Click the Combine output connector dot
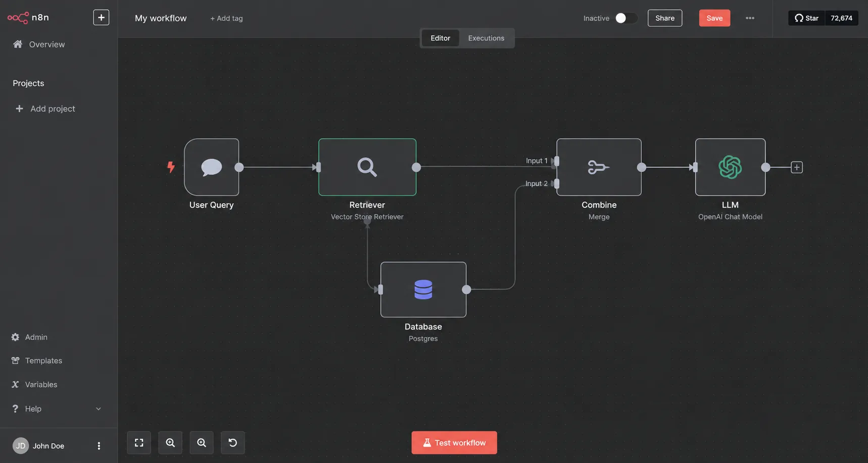 tap(642, 167)
